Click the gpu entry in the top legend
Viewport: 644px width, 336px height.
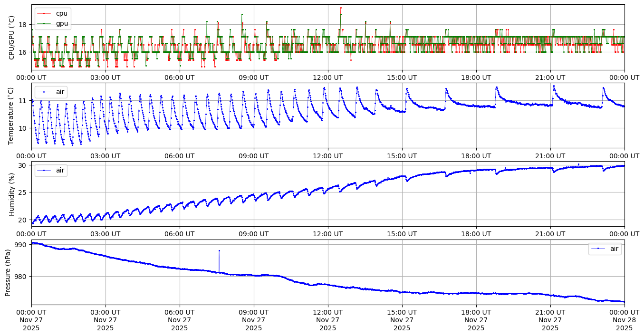[61, 23]
